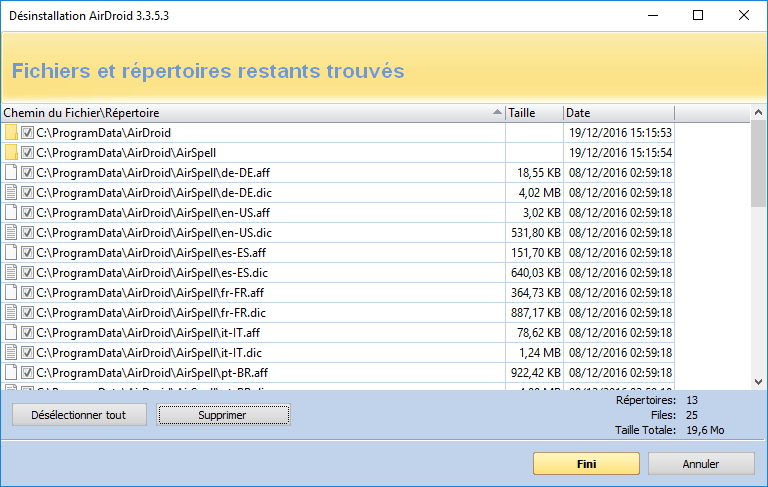Click the scroll down arrow of file list

[x=758, y=382]
